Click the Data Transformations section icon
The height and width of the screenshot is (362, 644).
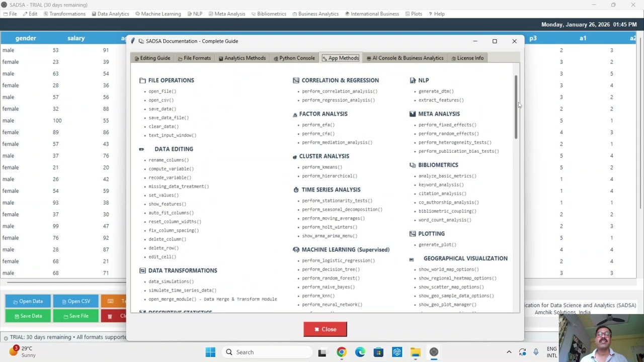point(142,270)
